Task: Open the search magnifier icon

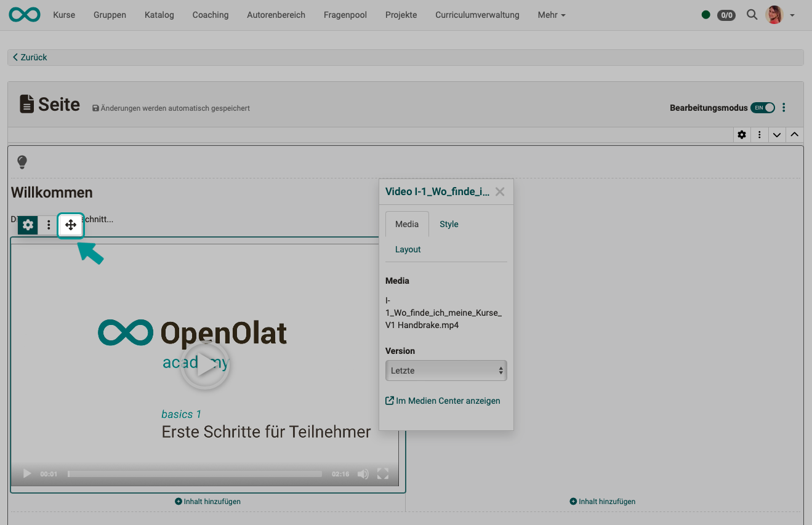Action: pos(752,15)
